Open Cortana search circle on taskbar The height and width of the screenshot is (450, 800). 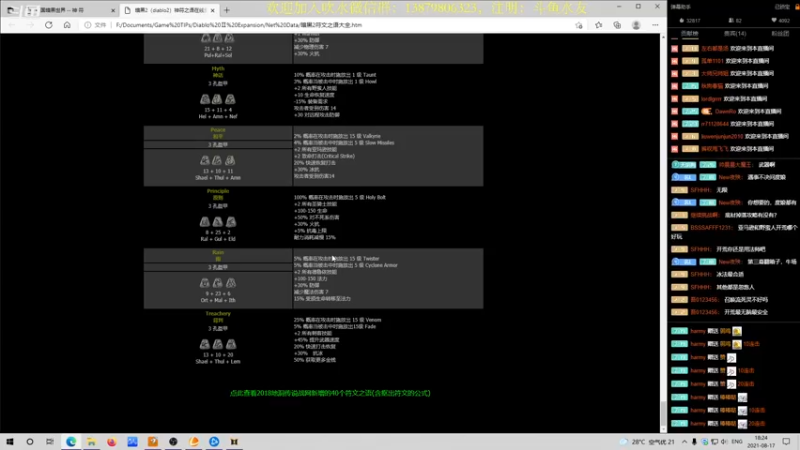pyautogui.click(x=30, y=442)
